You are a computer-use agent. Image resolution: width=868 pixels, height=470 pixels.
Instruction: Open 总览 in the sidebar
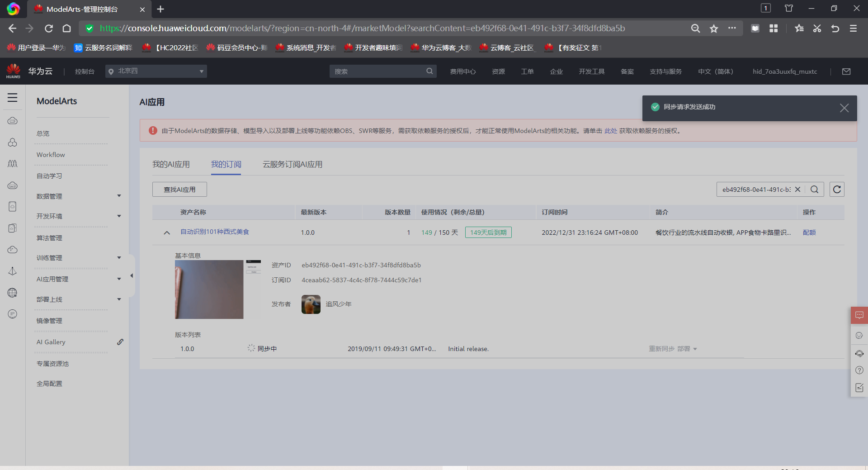coord(43,133)
